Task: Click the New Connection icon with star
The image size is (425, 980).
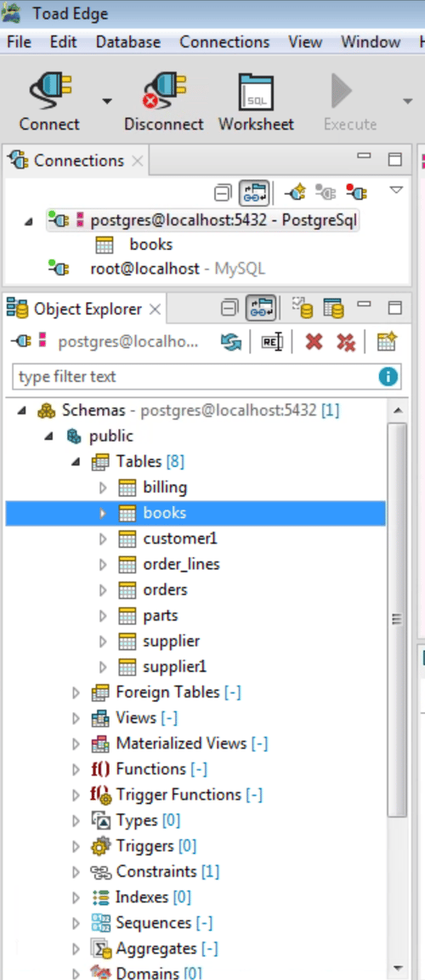Action: pyautogui.click(x=295, y=192)
